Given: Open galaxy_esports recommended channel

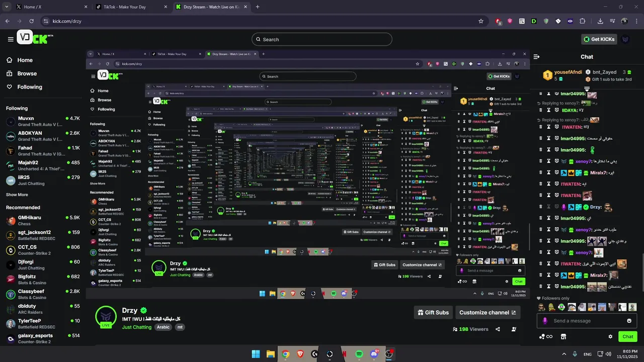Looking at the screenshot, I should pos(43,338).
